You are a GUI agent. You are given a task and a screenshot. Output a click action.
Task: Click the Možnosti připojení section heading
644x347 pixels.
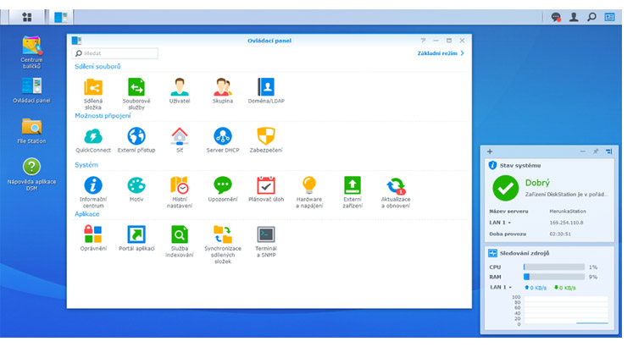point(103,116)
